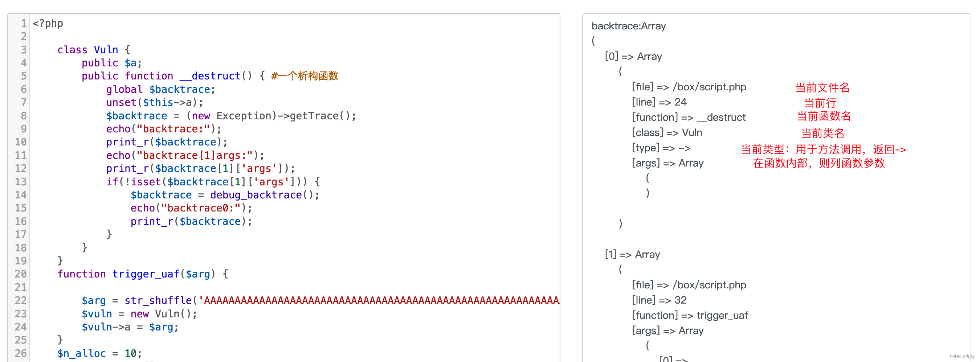Click 'class Vuln {' declaration on line 3
The image size is (980, 362).
(x=94, y=50)
